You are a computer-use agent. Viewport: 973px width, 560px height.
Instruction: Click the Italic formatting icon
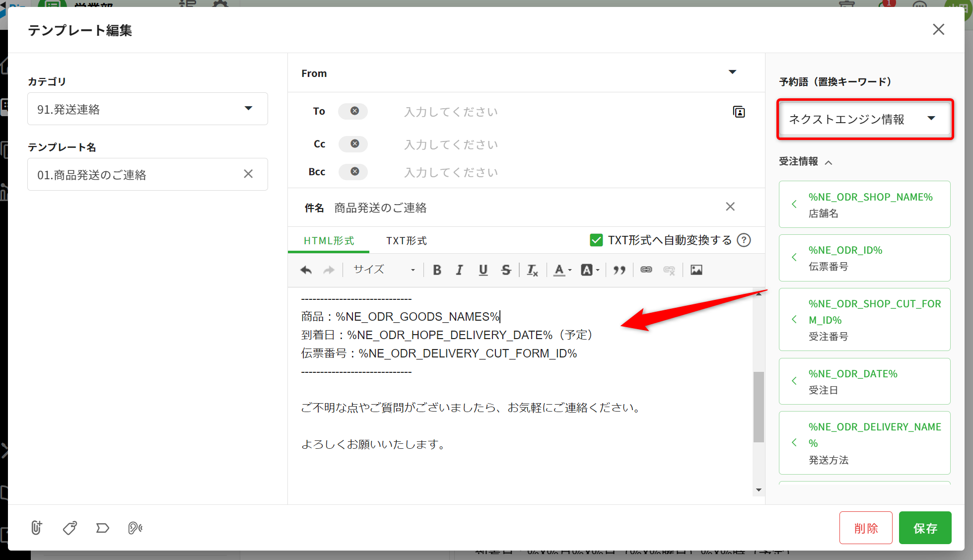(460, 270)
